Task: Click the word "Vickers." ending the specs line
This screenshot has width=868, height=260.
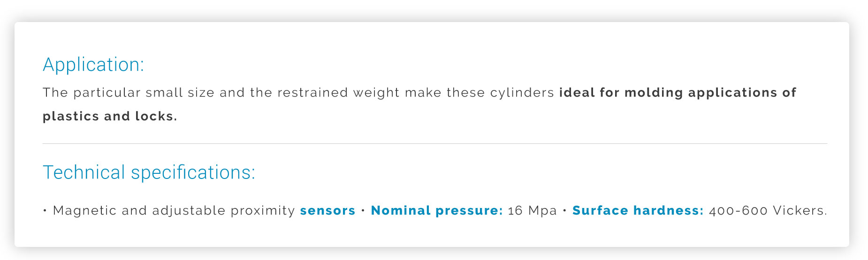Action: [800, 210]
